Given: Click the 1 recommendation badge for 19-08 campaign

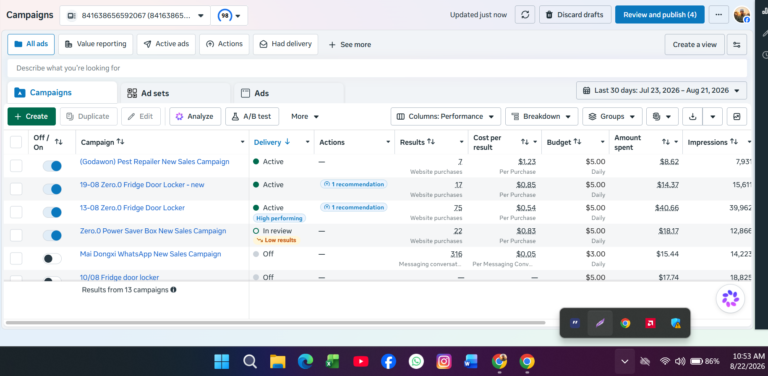Looking at the screenshot, I should (353, 184).
